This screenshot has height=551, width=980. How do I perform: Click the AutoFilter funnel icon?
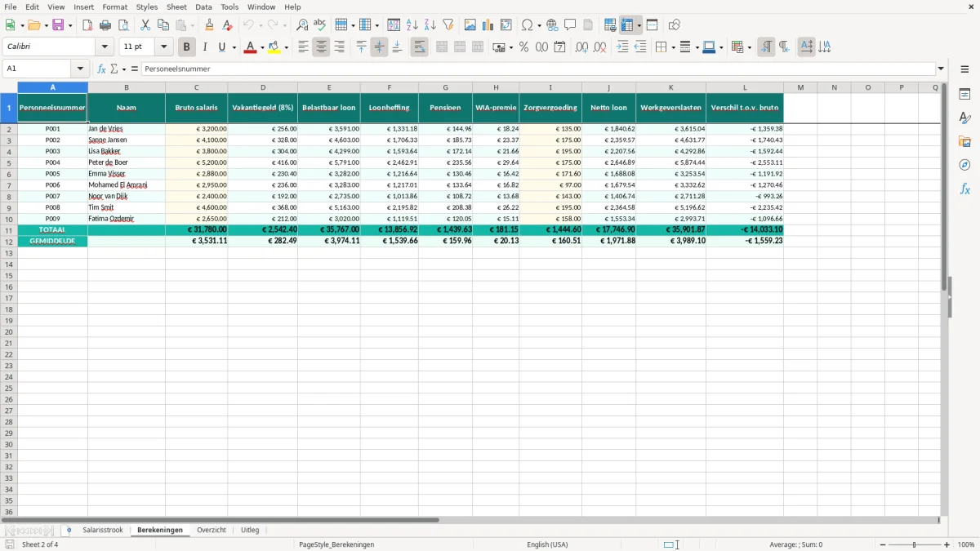click(448, 25)
